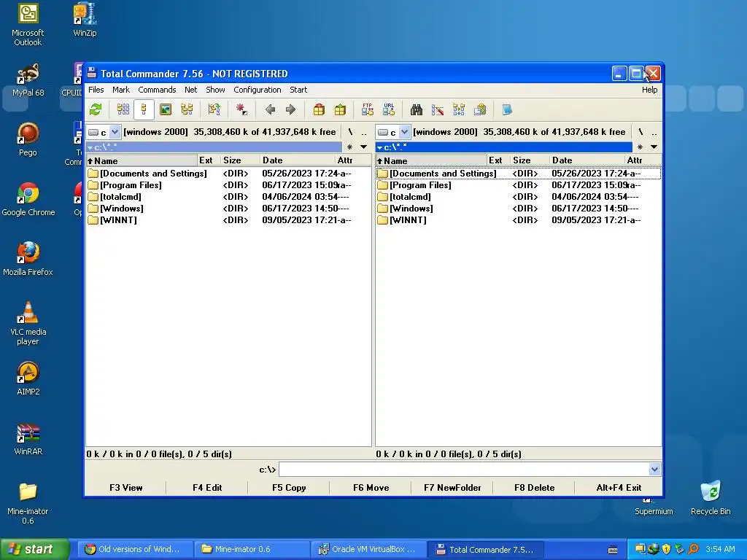Viewport: 747px width, 560px height.
Task: Open the Commands menu
Action: 157,90
